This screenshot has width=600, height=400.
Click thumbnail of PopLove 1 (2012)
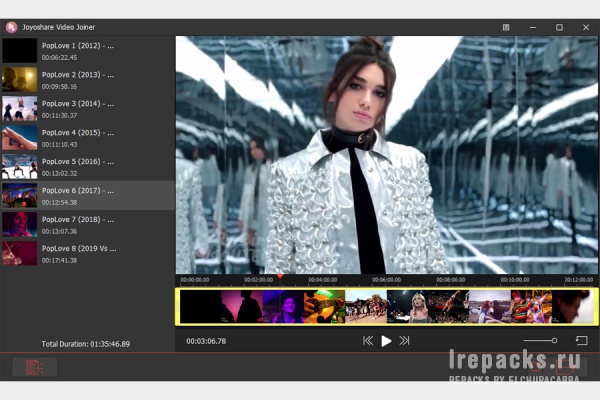(20, 51)
